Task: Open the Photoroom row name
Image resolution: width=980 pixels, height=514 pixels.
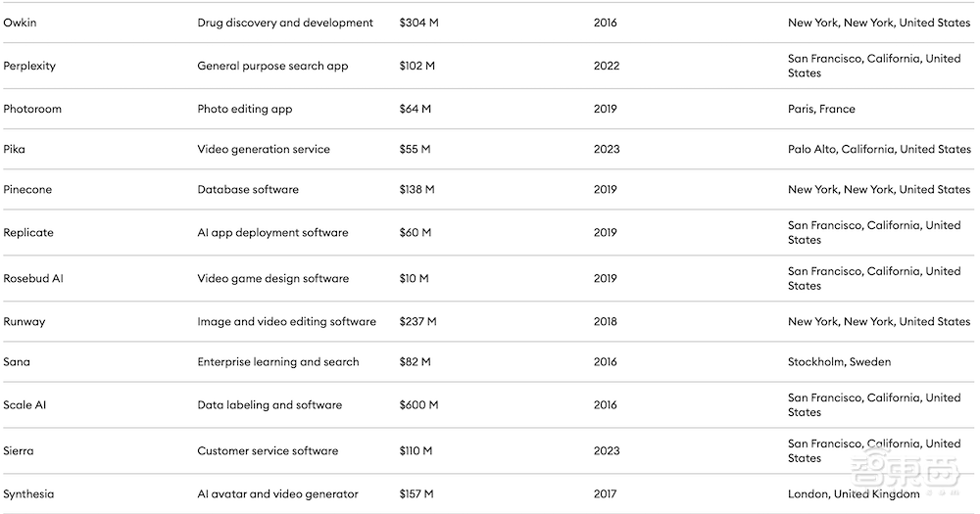Action: (x=32, y=109)
